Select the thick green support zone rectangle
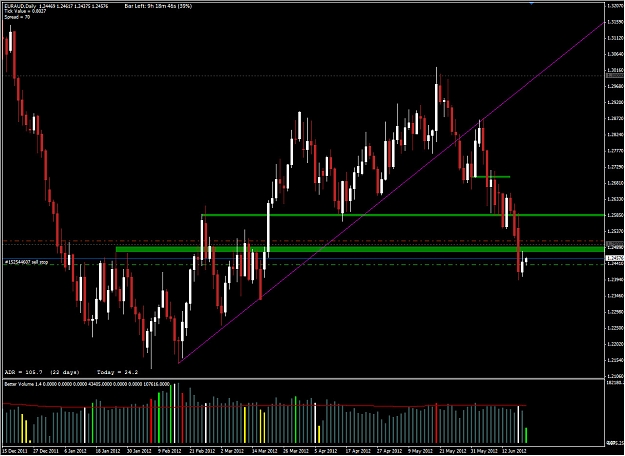The height and width of the screenshot is (456, 625). [360, 249]
